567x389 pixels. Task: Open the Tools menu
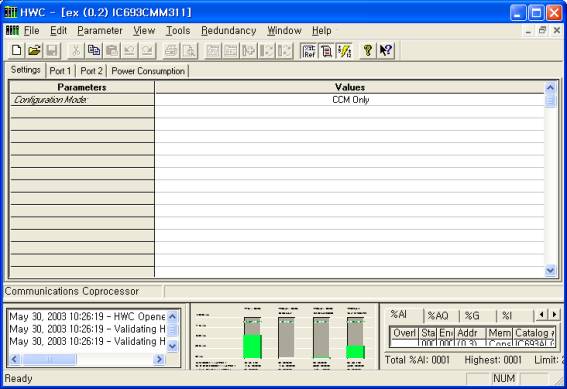click(x=178, y=31)
